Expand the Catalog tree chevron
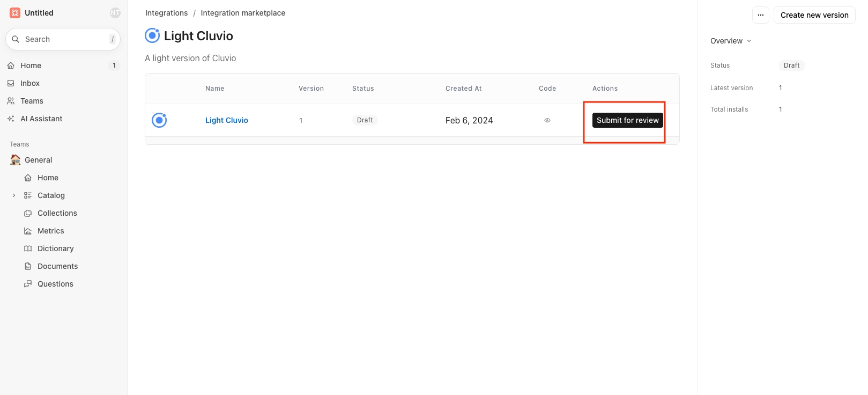This screenshot has width=868, height=395. pos(14,195)
